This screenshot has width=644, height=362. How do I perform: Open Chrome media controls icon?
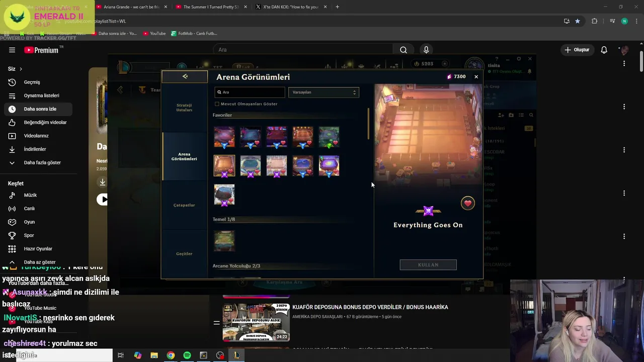pyautogui.click(x=612, y=21)
